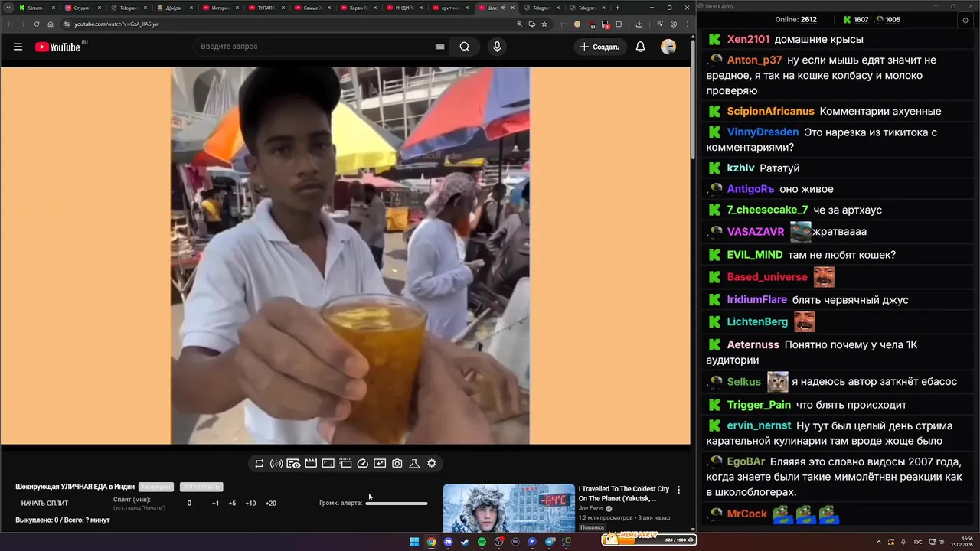Click username Trigger_Pain in chat

[x=759, y=405]
